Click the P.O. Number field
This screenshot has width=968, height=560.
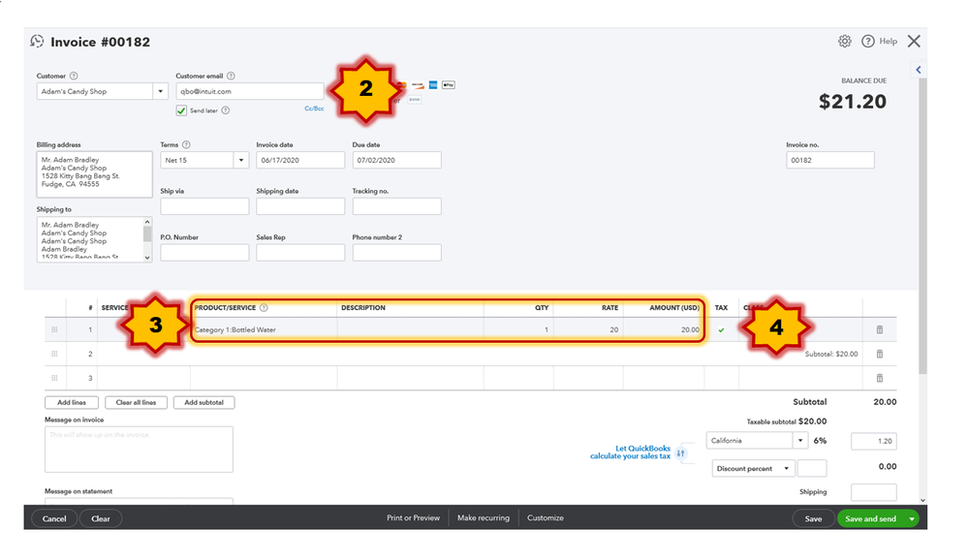click(x=204, y=253)
